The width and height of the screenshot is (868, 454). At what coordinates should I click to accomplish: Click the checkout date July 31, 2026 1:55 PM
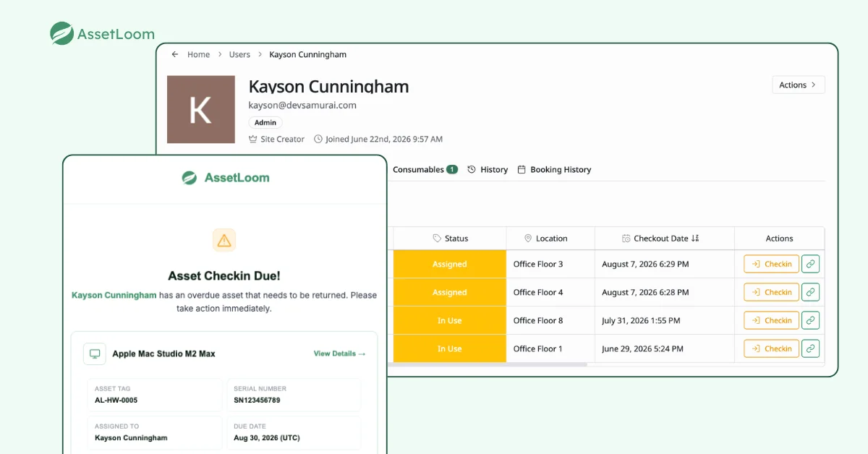point(641,320)
